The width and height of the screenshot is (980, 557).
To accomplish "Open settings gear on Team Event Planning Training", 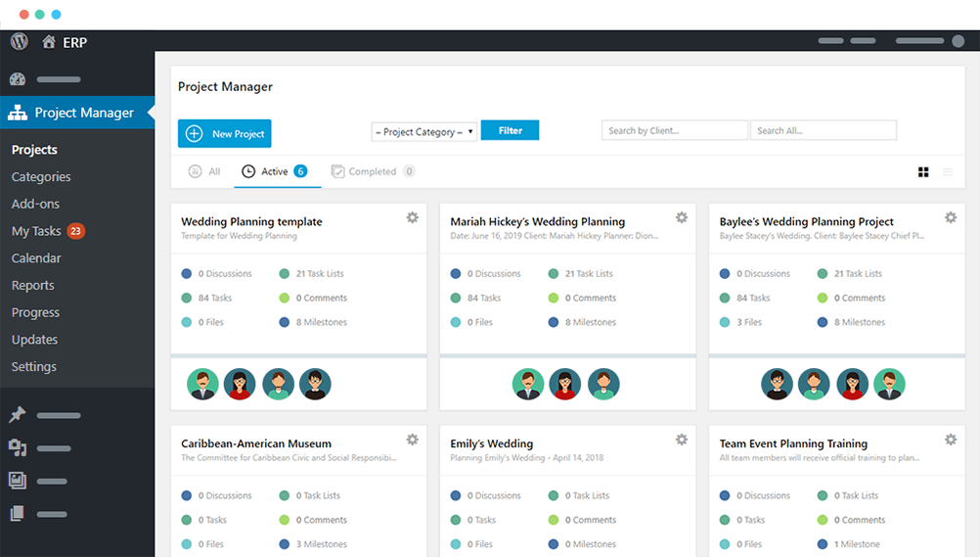I will pyautogui.click(x=951, y=440).
